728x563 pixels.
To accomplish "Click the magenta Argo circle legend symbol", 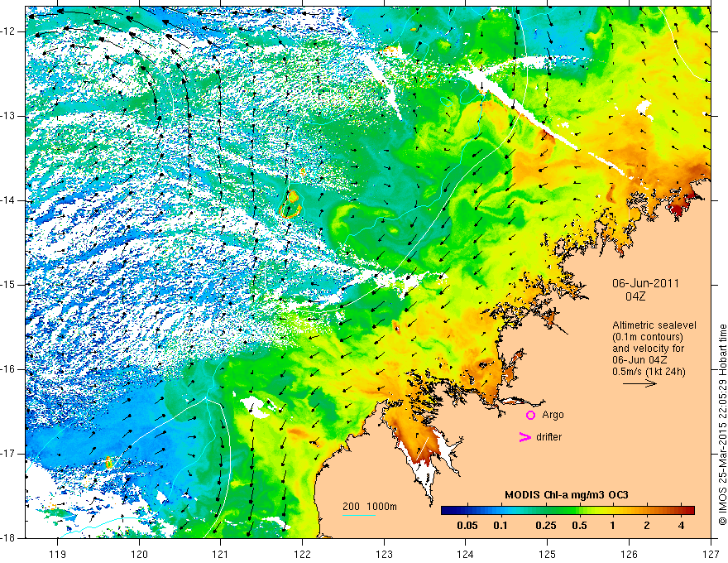I will (x=530, y=416).
